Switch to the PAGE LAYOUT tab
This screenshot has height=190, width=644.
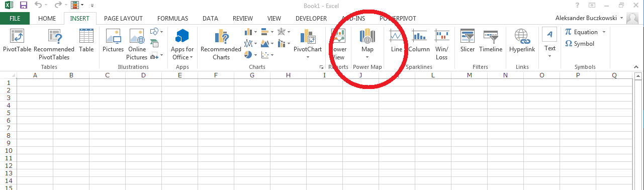[123, 19]
